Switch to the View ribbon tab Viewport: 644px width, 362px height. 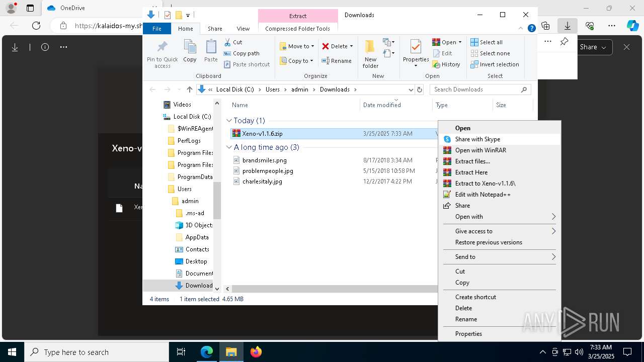[243, 29]
